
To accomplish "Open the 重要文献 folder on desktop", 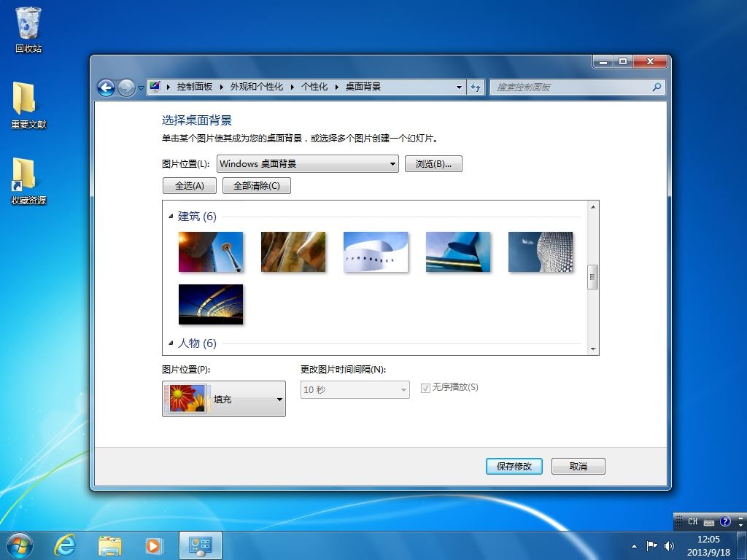I will [28, 106].
